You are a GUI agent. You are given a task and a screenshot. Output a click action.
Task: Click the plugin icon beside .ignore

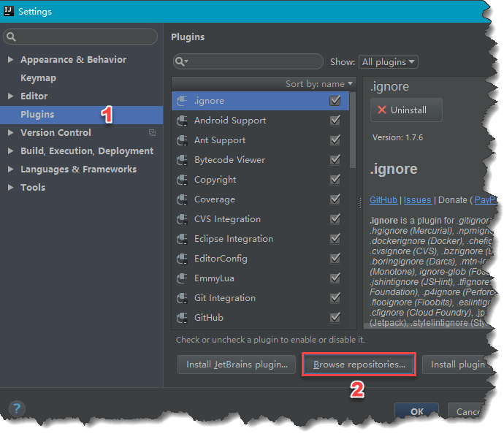pyautogui.click(x=182, y=101)
